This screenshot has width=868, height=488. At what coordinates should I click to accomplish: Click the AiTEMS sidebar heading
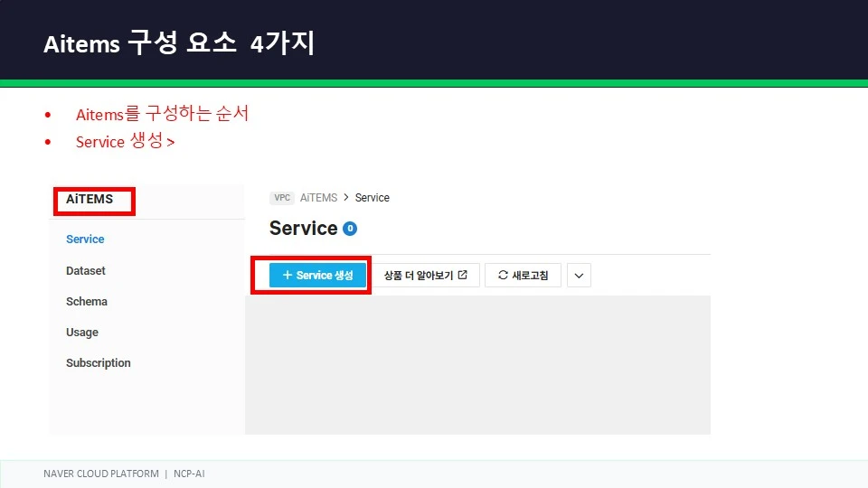(x=90, y=199)
